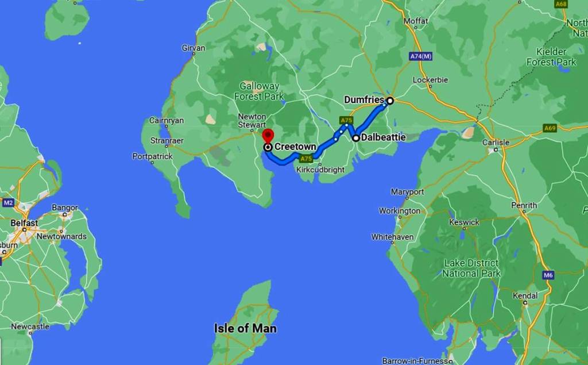
Task: Select the Dumfries route start marker
Action: (x=390, y=101)
